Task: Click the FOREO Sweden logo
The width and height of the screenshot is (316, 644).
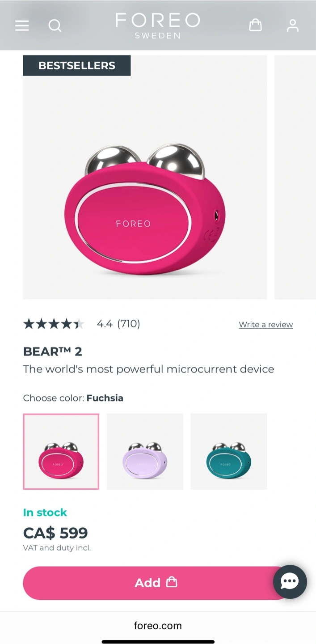Action: pyautogui.click(x=158, y=25)
